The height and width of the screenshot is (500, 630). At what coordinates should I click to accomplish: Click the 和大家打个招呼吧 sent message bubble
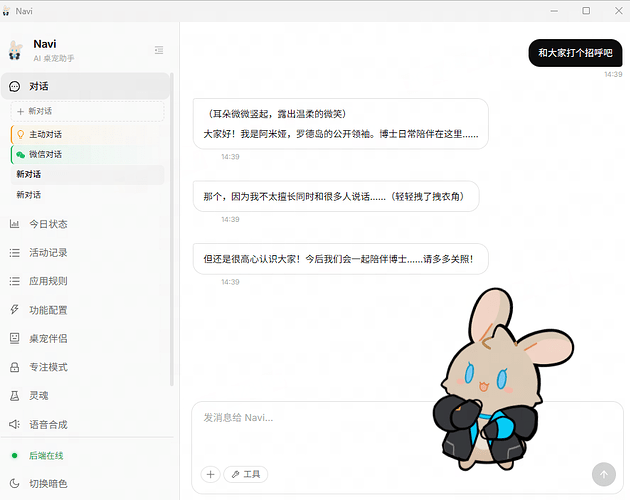coord(575,53)
